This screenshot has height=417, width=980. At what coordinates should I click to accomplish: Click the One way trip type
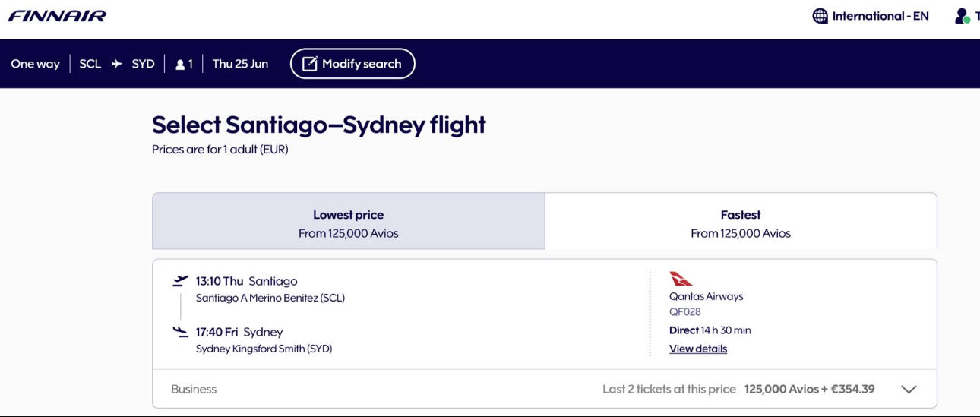[x=35, y=64]
